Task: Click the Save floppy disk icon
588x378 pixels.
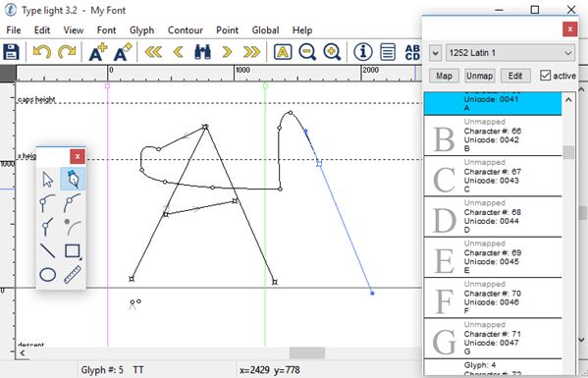Action: point(11,52)
